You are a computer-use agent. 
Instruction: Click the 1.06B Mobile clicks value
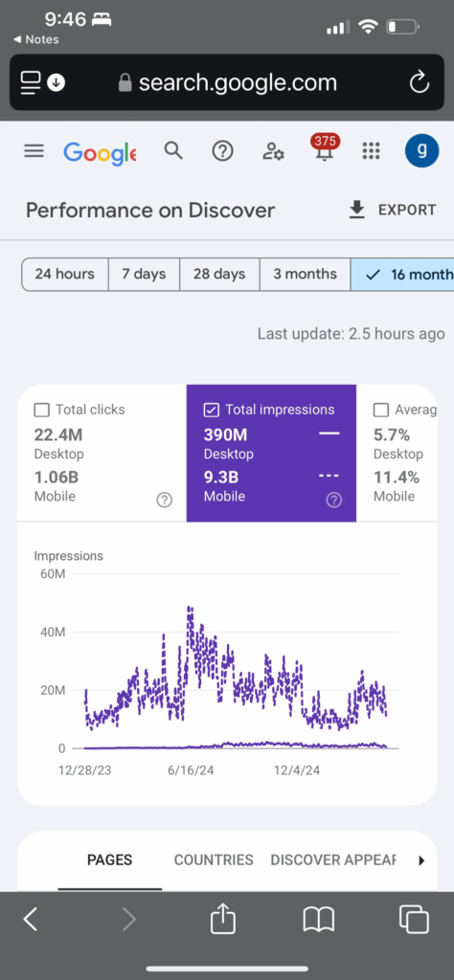(57, 478)
